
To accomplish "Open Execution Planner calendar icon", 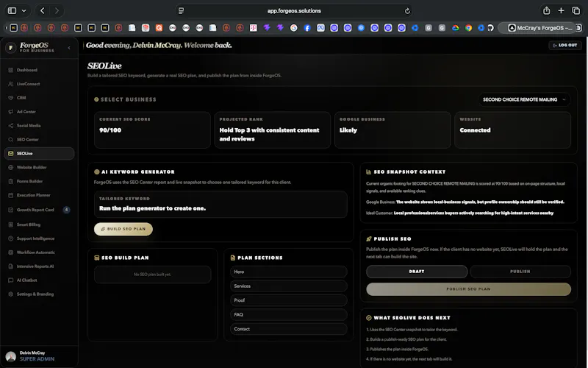I will pyautogui.click(x=10, y=195).
